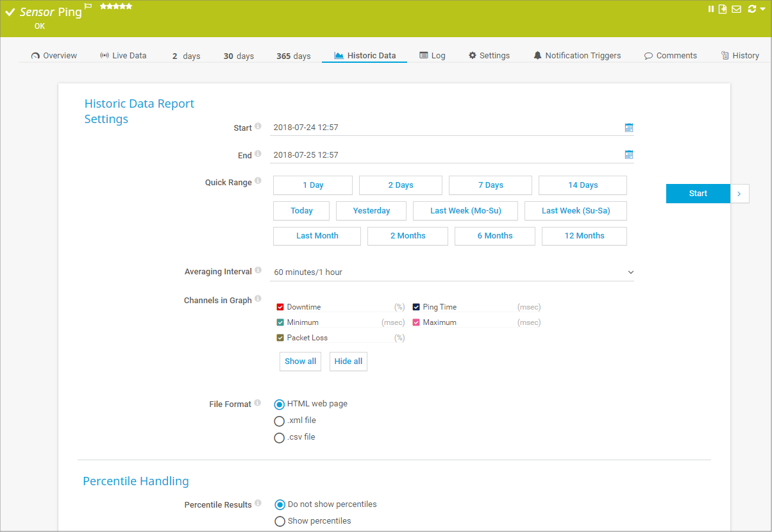
Task: Open calendar picker for End date
Action: (629, 154)
